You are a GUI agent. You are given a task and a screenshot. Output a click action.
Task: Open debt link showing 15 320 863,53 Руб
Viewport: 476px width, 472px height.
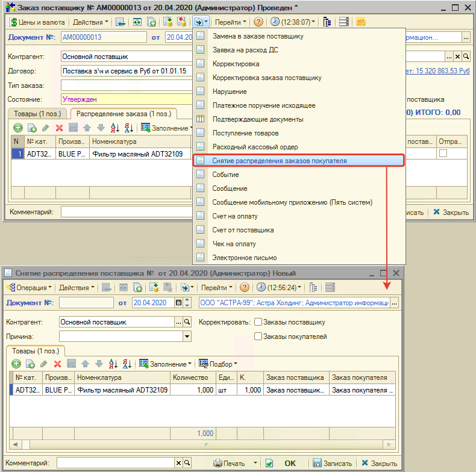437,71
